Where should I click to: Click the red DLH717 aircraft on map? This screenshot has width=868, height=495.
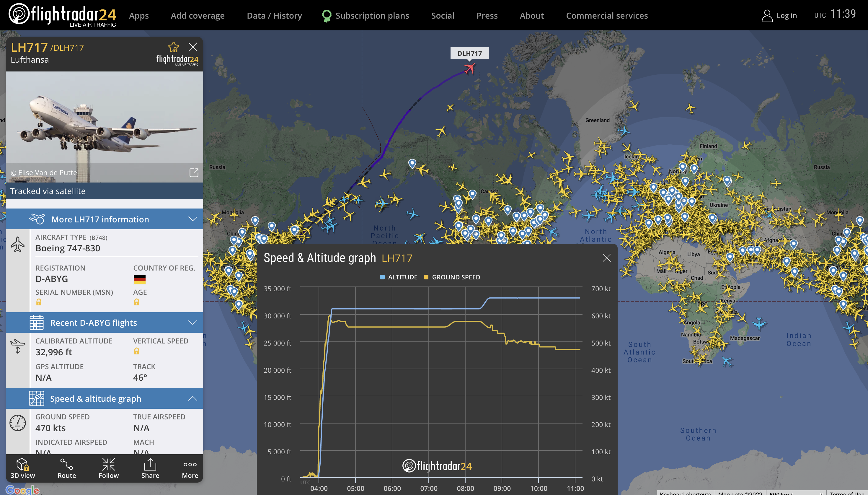click(x=469, y=68)
